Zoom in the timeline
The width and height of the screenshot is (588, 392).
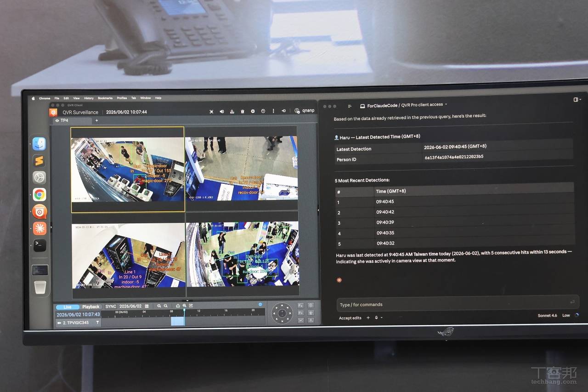[159, 306]
